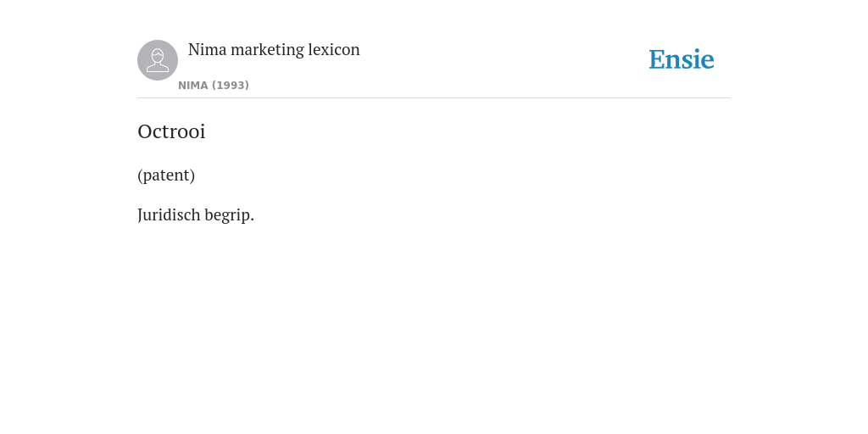Select the year '(1993)' in the source label
868x434 pixels.
(231, 86)
